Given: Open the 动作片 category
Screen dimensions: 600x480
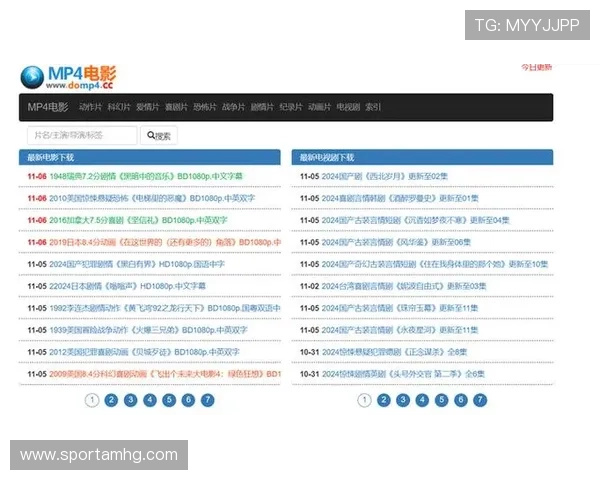Looking at the screenshot, I should (90, 107).
